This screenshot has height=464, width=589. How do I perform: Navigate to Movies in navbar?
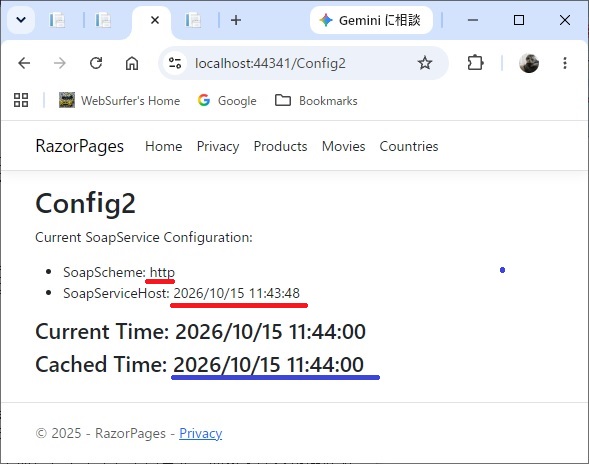[344, 146]
